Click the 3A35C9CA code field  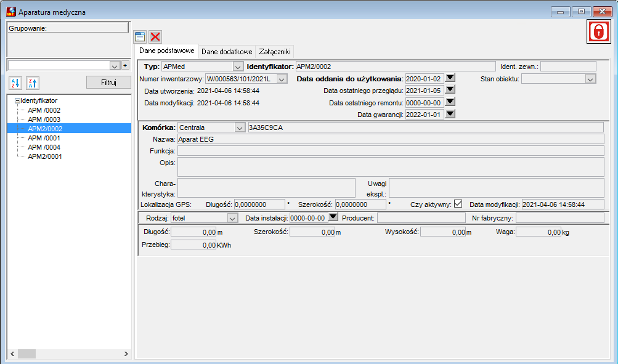coord(426,127)
